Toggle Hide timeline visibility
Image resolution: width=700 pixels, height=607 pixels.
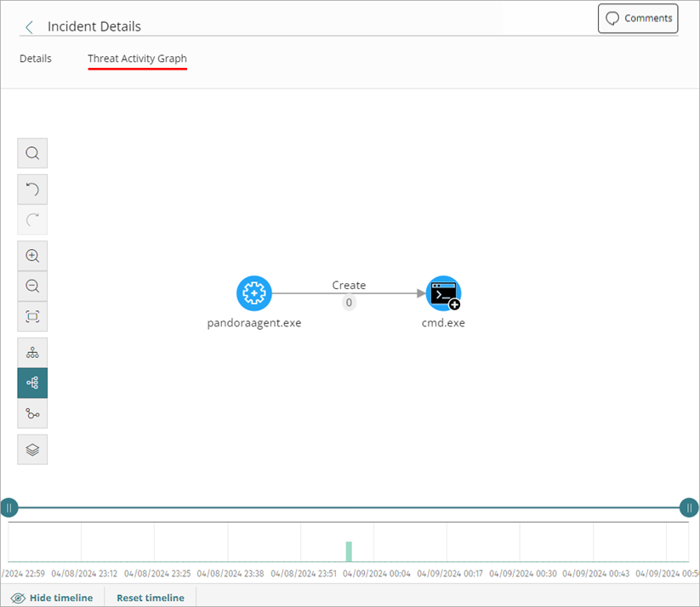[53, 598]
